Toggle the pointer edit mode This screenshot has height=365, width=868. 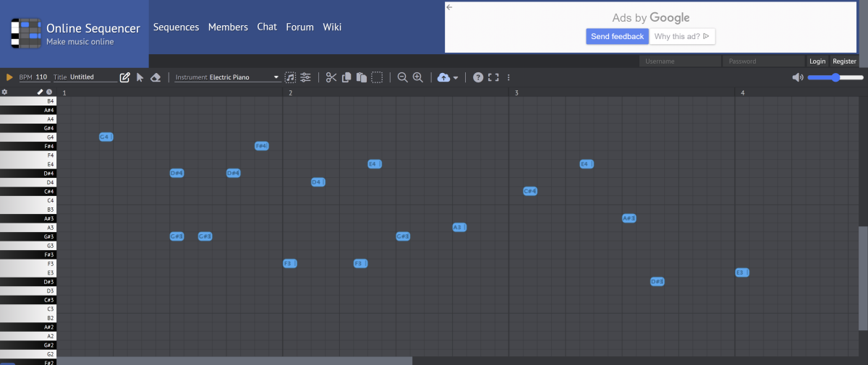[x=140, y=77]
